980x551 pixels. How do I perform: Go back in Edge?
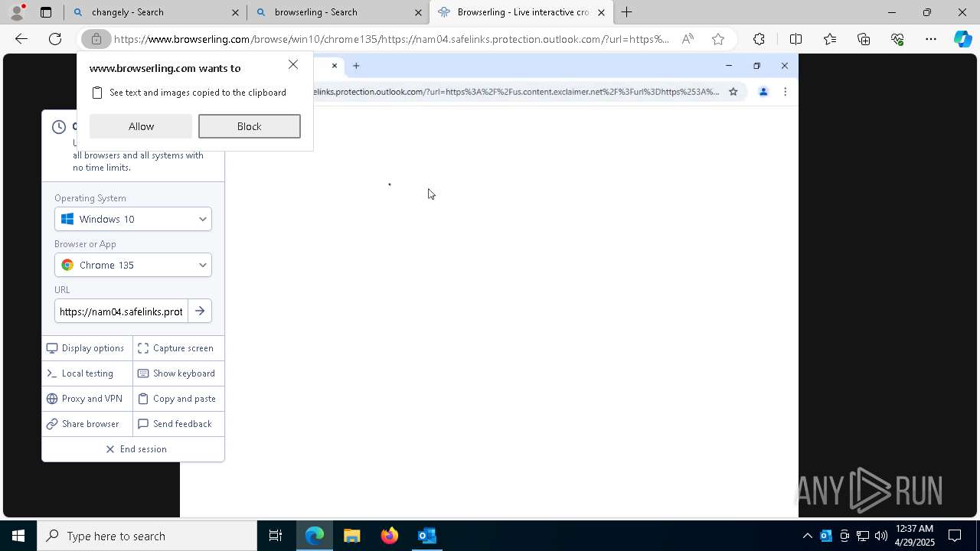(21, 39)
